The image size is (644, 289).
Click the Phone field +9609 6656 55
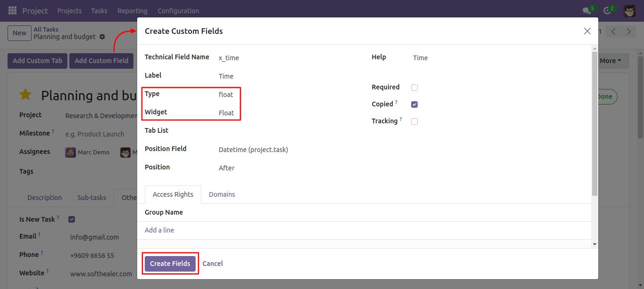(92, 256)
